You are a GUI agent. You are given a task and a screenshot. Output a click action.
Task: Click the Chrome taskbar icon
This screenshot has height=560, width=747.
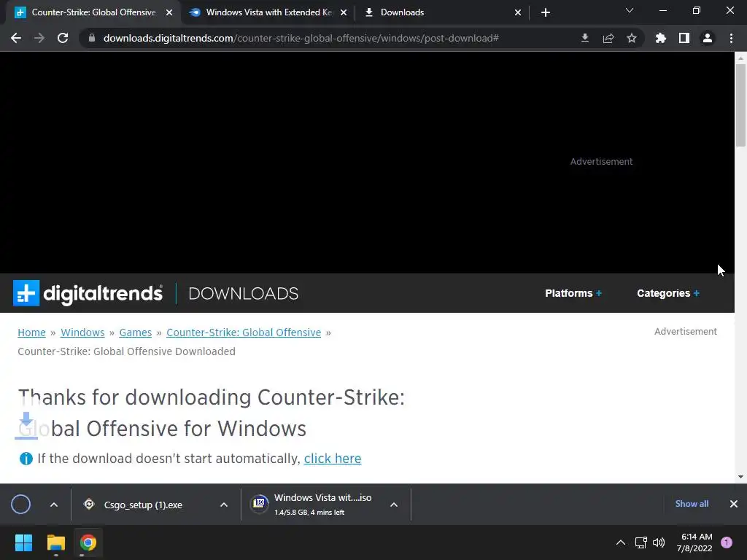coord(88,542)
